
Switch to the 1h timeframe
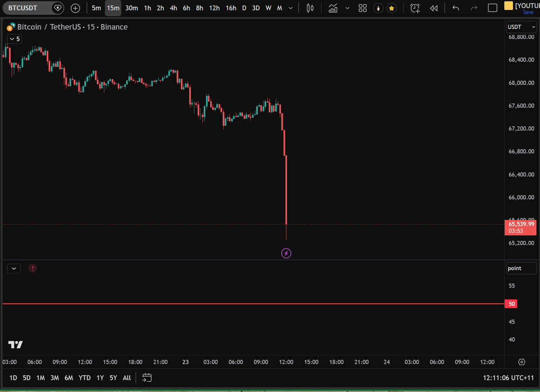tap(148, 8)
